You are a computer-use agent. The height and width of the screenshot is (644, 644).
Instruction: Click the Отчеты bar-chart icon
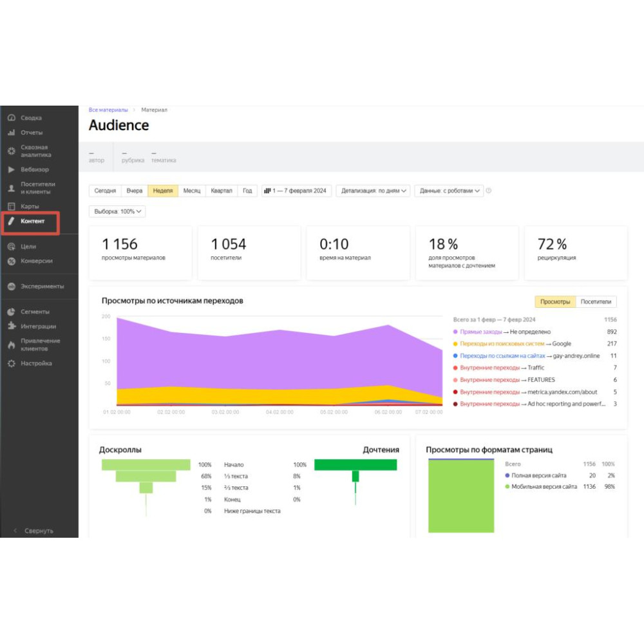point(11,133)
